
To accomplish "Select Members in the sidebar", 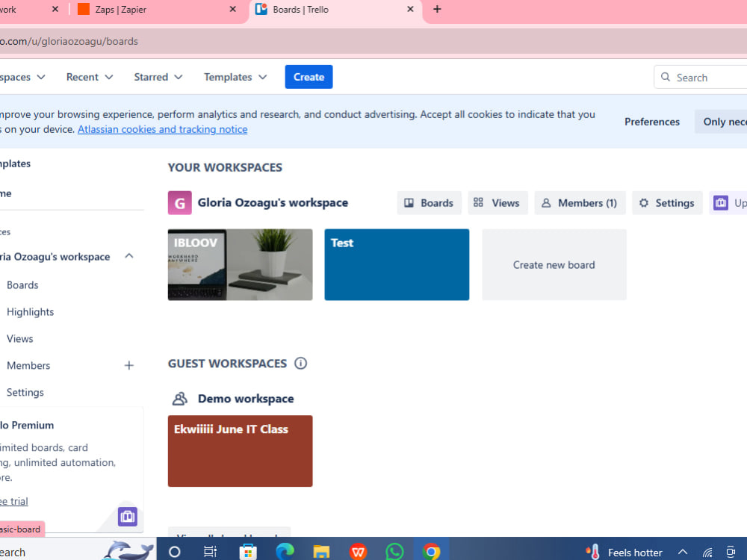I will coord(28,365).
